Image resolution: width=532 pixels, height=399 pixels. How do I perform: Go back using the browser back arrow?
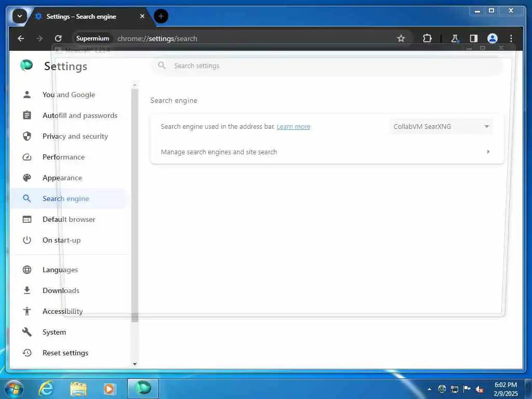click(21, 38)
